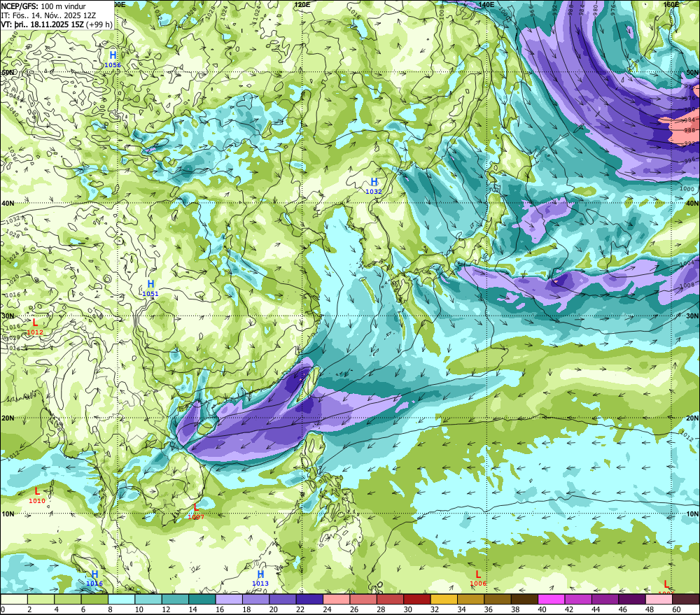Click the 50N latitude label on right edge
This screenshot has width=700, height=615.
point(692,72)
